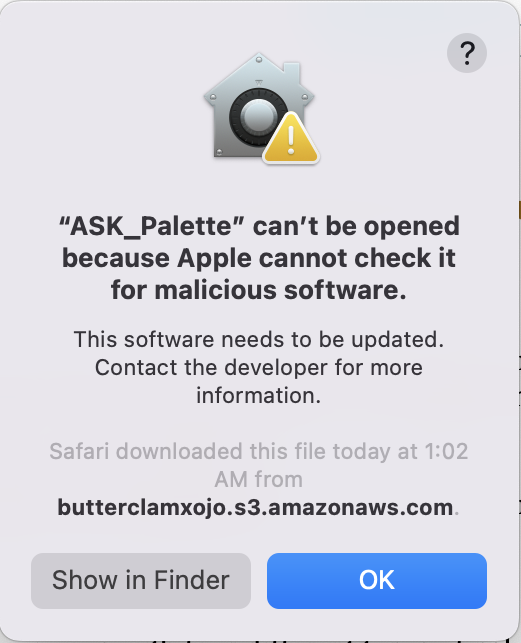This screenshot has width=521, height=643.
Task: Click the butterclamxojo.s3.amazonaws.com source domain
Action: (255, 507)
